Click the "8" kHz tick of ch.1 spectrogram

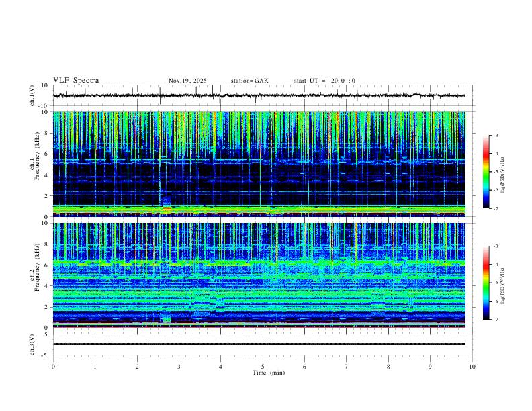click(x=47, y=133)
